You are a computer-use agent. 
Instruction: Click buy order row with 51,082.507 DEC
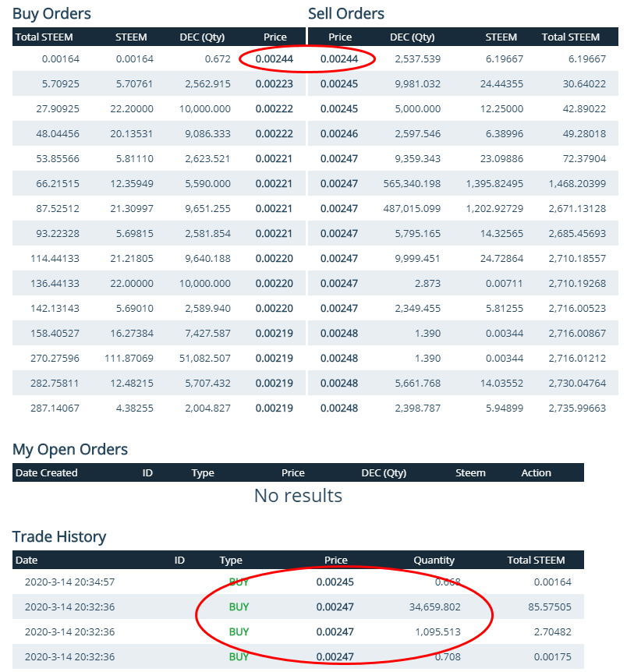coord(159,359)
